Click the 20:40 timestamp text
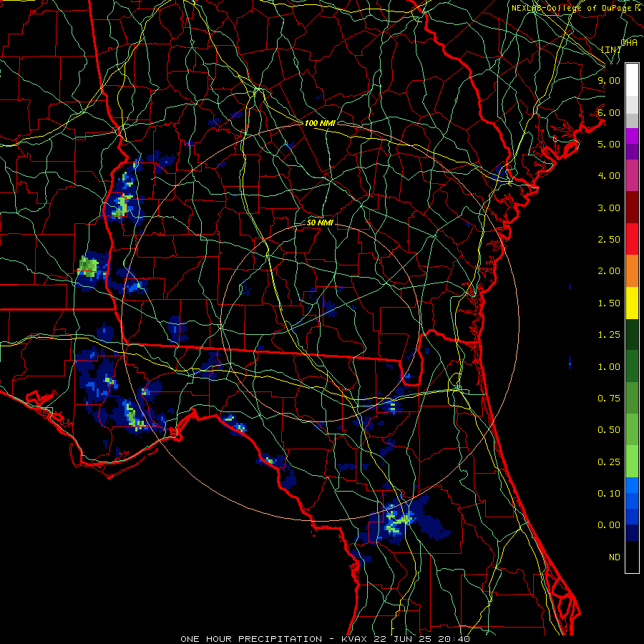The height and width of the screenshot is (644, 644). pos(454,639)
